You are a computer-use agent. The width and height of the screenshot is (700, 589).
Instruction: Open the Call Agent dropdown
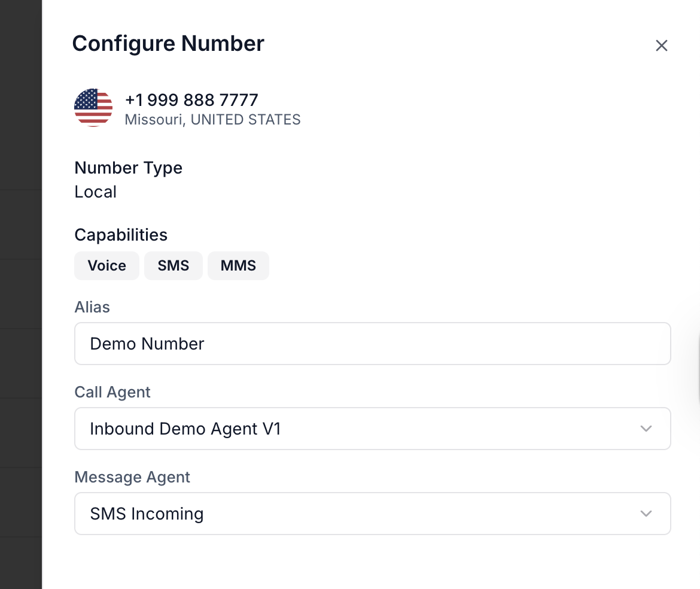pos(373,428)
